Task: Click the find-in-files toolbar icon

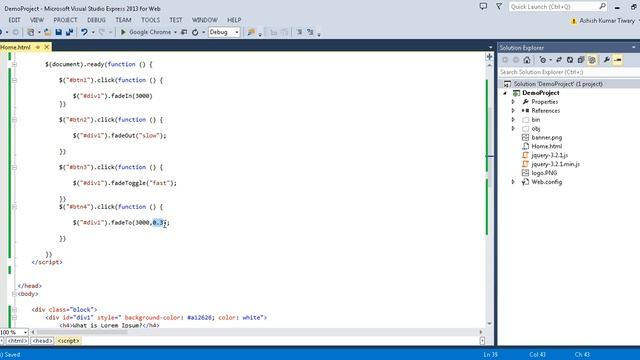Action: point(251,32)
